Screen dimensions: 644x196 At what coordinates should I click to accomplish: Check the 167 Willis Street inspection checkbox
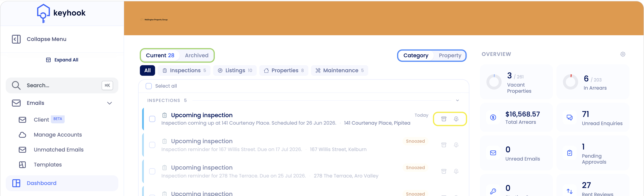click(152, 145)
